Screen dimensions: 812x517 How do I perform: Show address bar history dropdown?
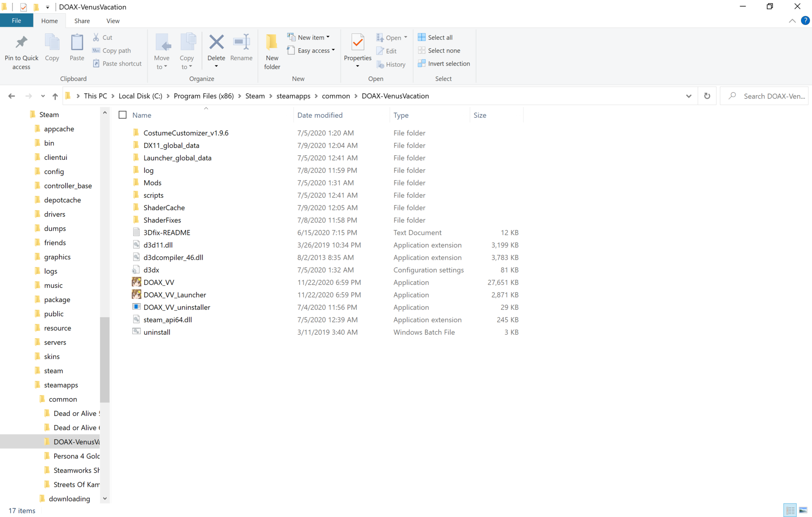(x=689, y=96)
